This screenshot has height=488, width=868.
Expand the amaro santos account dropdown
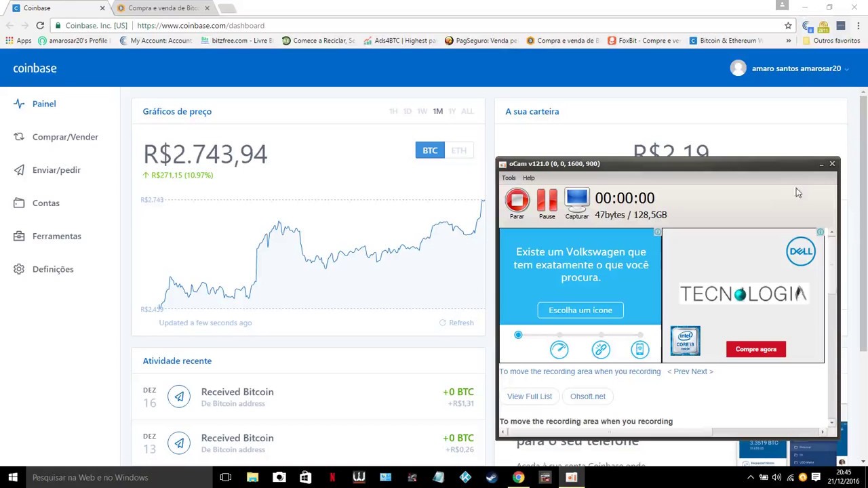click(846, 69)
